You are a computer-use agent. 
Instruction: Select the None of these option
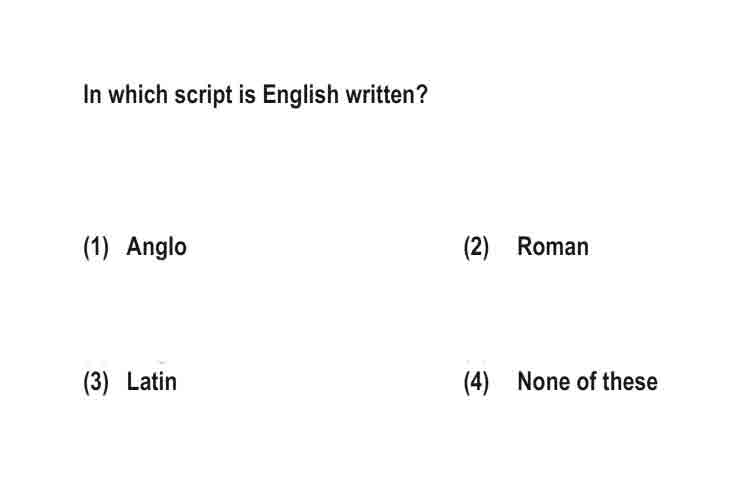tap(587, 382)
